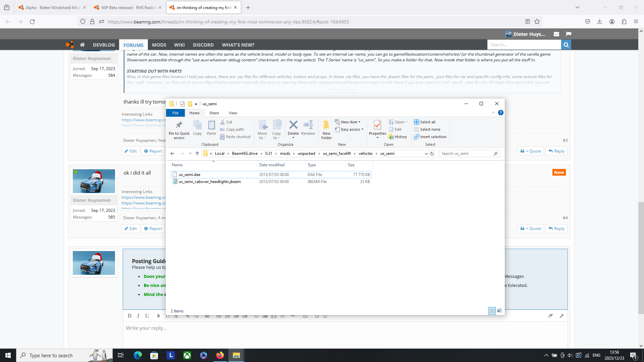Viewport: 644px width, 362px height.
Task: Open address bar history dropdown arrow
Action: coord(426,154)
